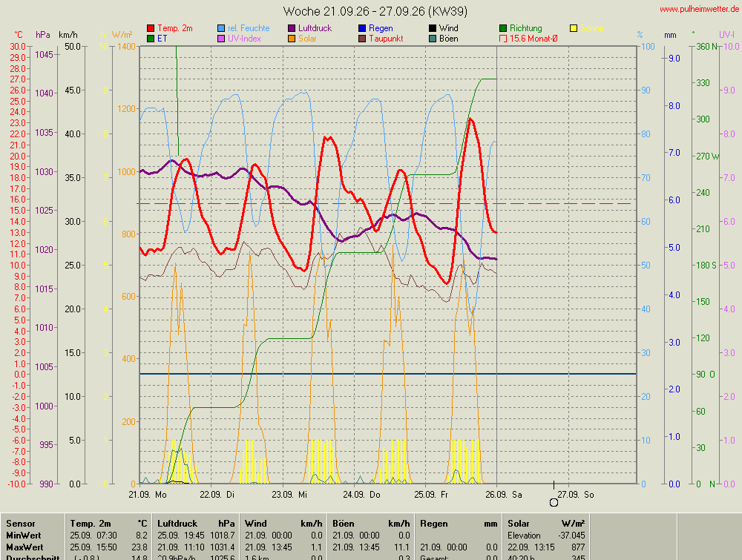Click the green Richtung legend square
Screen dimensions: 742x560
(503, 28)
